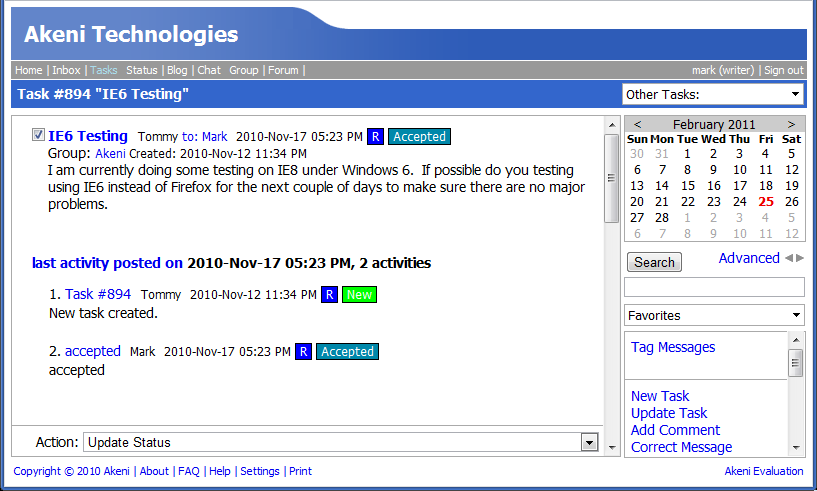The image size is (817, 491).
Task: Open the Other Tasks dropdown
Action: pos(713,94)
